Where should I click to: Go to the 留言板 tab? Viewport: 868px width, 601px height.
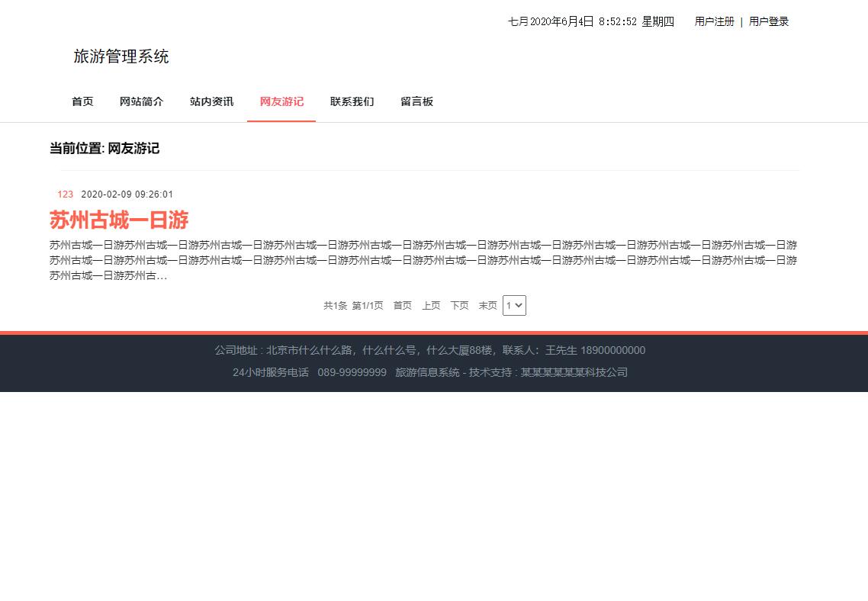click(416, 101)
